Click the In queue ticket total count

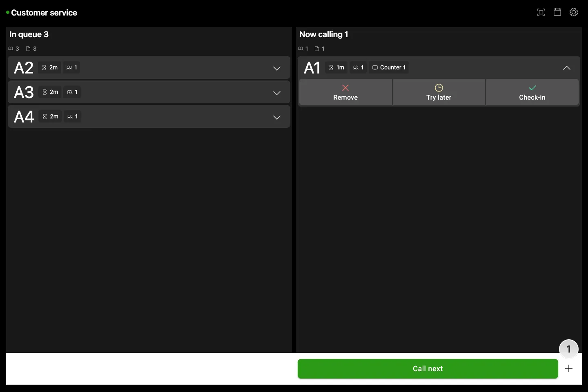[31, 49]
